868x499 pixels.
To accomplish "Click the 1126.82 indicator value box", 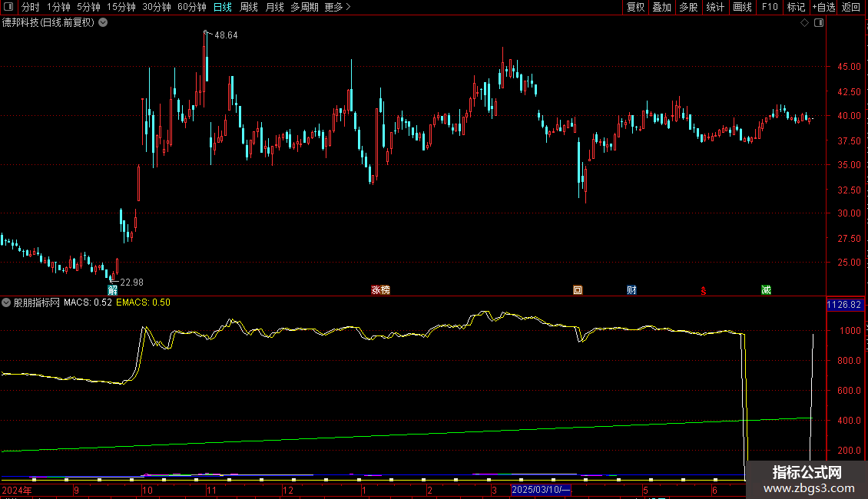I will (x=844, y=305).
